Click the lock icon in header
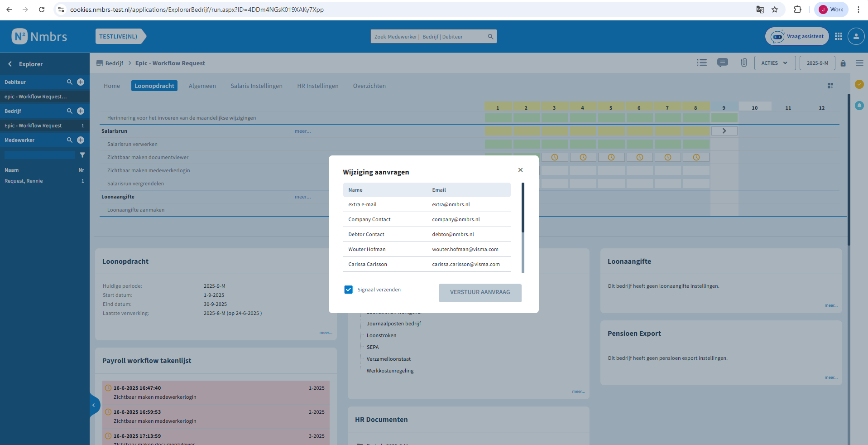 pos(843,63)
